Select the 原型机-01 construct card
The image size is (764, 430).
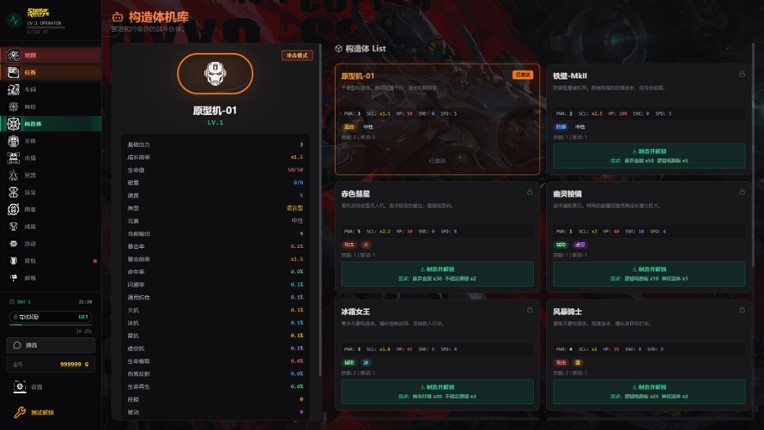[x=437, y=119]
